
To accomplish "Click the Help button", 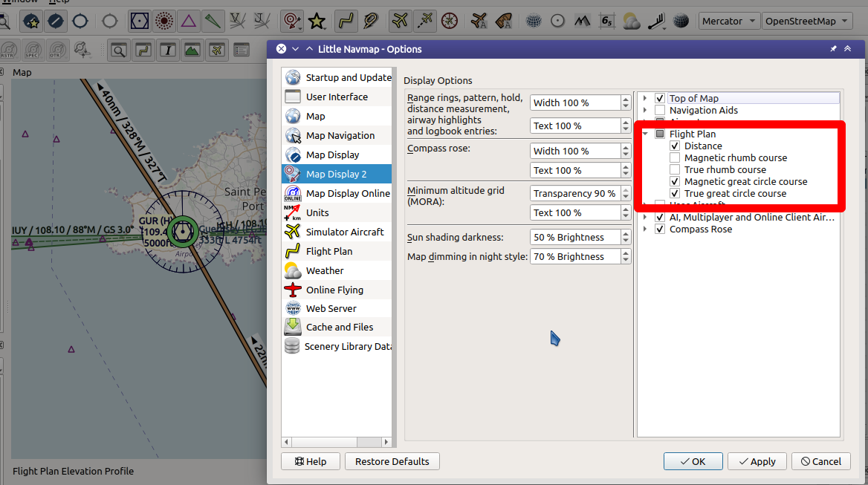I will coord(311,461).
